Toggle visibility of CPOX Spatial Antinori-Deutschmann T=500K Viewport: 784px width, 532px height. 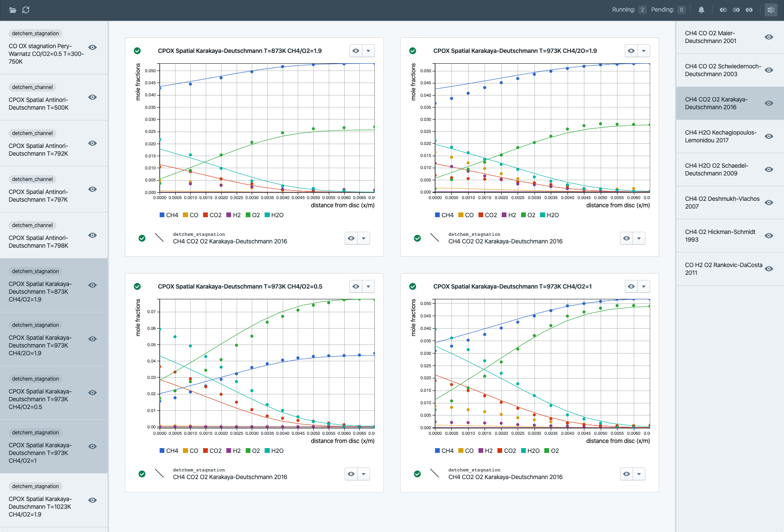[93, 97]
